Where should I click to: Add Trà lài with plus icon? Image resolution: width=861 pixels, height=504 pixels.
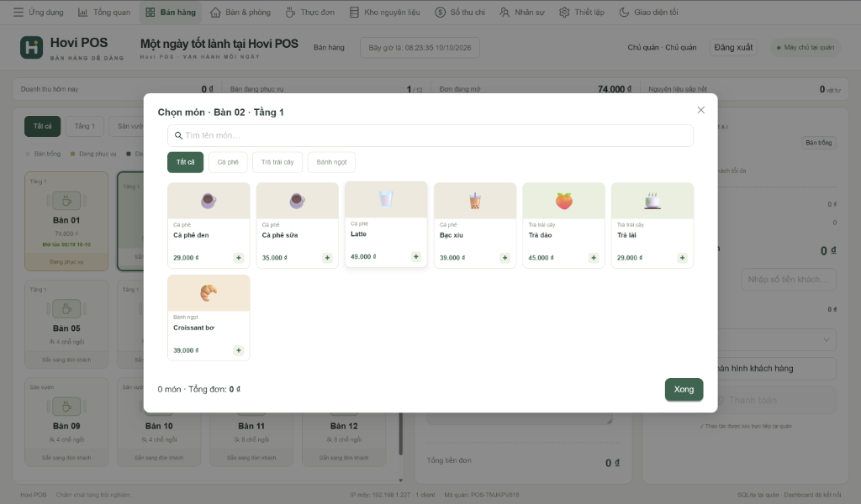(683, 258)
